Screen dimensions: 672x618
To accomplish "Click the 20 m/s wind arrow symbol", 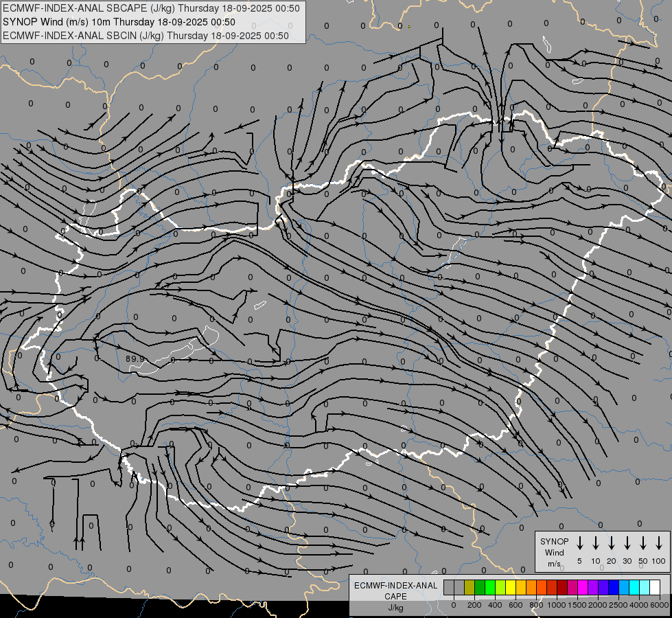I will click(x=612, y=543).
